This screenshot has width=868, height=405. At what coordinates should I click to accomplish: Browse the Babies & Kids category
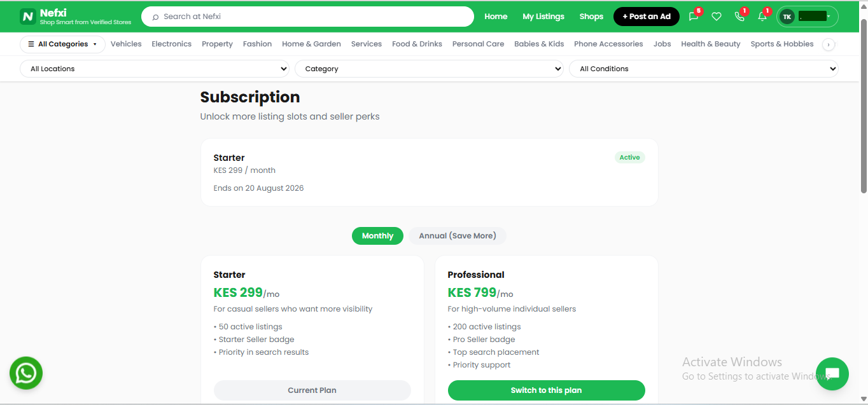539,44
